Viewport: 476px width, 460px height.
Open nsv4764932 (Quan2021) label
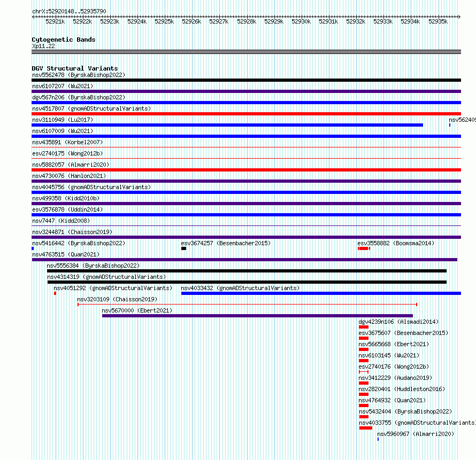point(392,400)
